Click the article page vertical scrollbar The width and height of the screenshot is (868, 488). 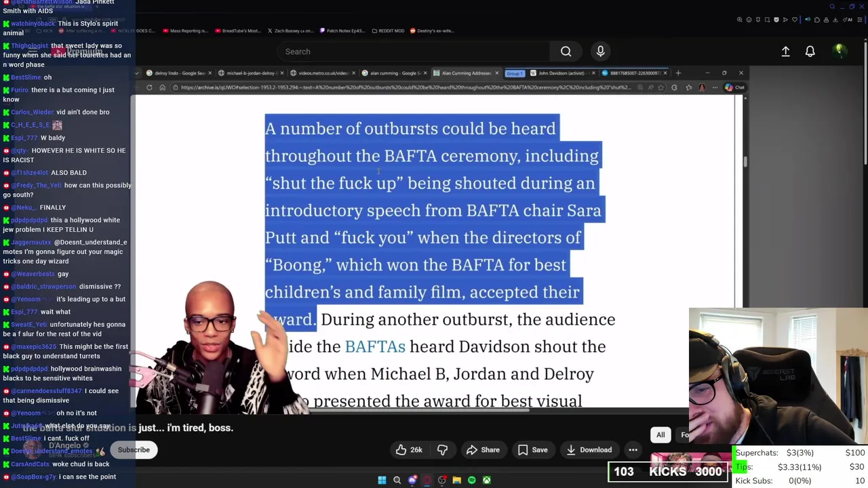[745, 161]
